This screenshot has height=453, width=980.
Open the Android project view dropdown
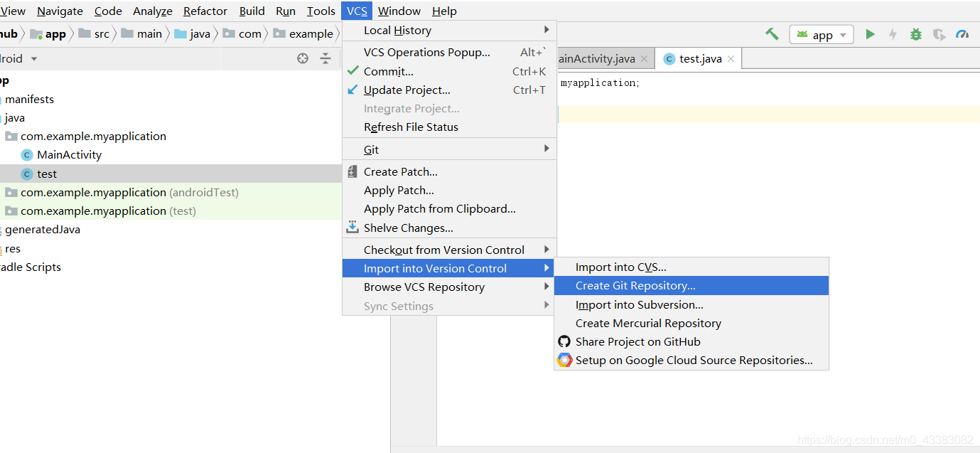click(19, 58)
